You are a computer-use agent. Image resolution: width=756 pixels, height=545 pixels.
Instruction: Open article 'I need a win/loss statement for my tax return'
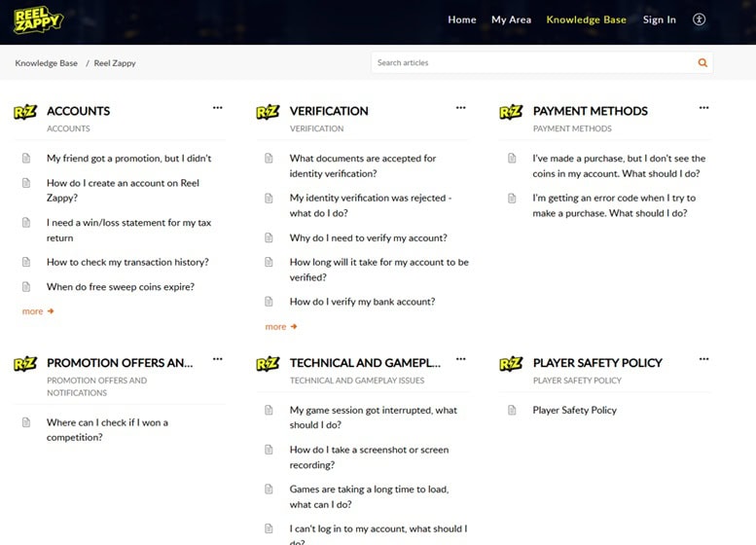[x=128, y=230]
